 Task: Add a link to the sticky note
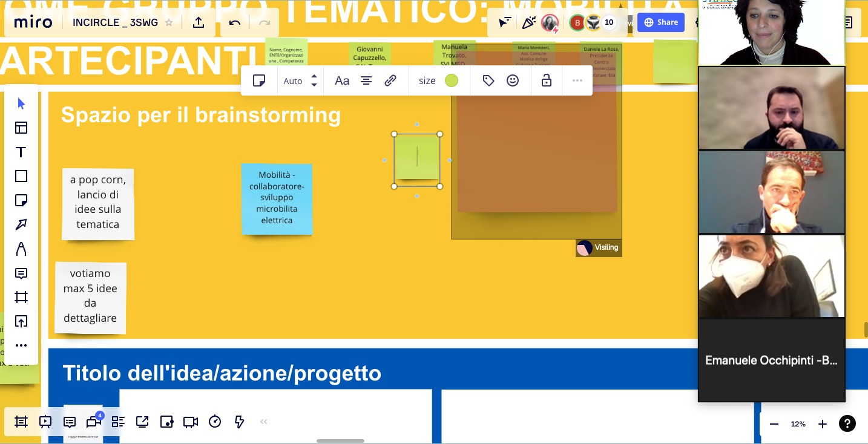(390, 80)
